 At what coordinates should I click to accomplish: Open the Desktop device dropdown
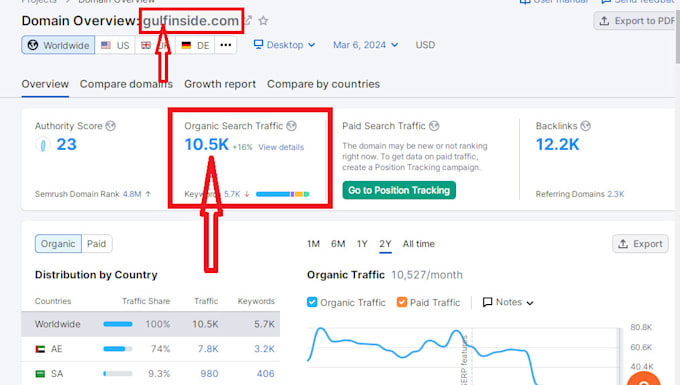pyautogui.click(x=284, y=45)
